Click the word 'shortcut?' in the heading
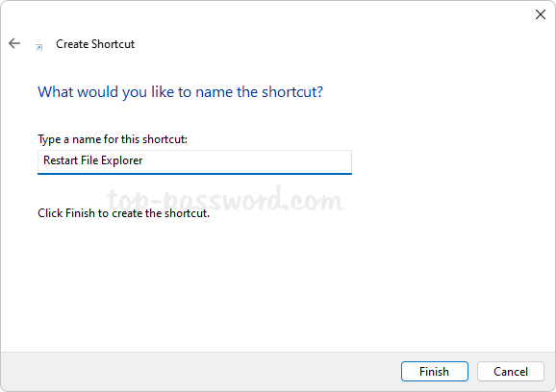 (292, 92)
